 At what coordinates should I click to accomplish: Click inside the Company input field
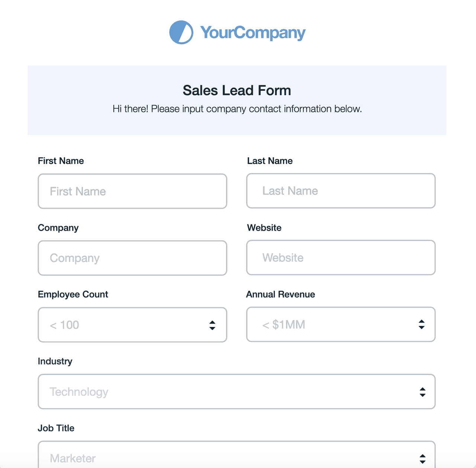pyautogui.click(x=132, y=258)
